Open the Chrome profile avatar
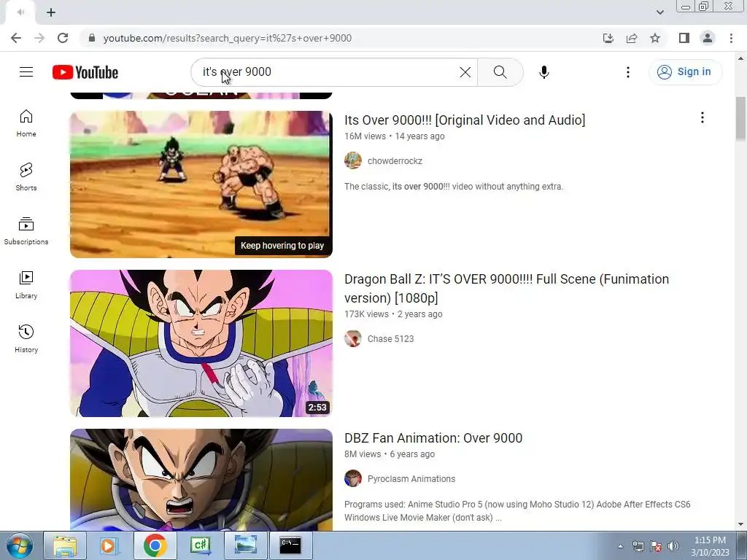The width and height of the screenshot is (747, 560). click(x=708, y=38)
